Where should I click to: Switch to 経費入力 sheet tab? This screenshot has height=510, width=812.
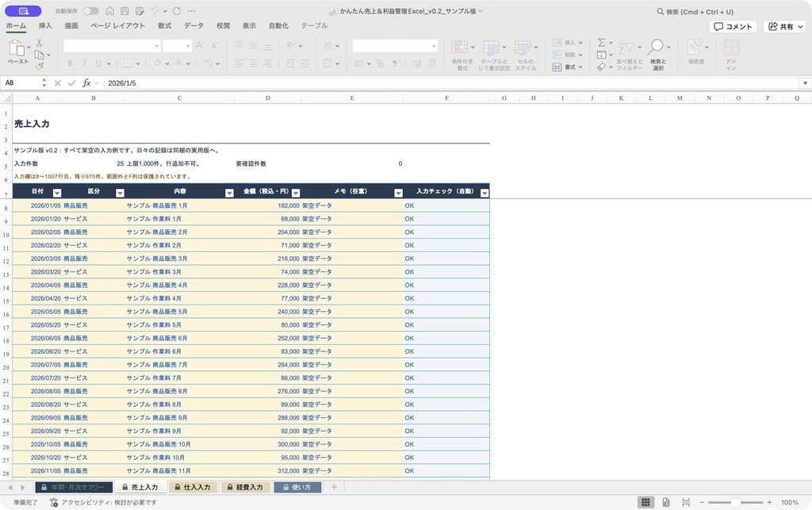pos(245,487)
